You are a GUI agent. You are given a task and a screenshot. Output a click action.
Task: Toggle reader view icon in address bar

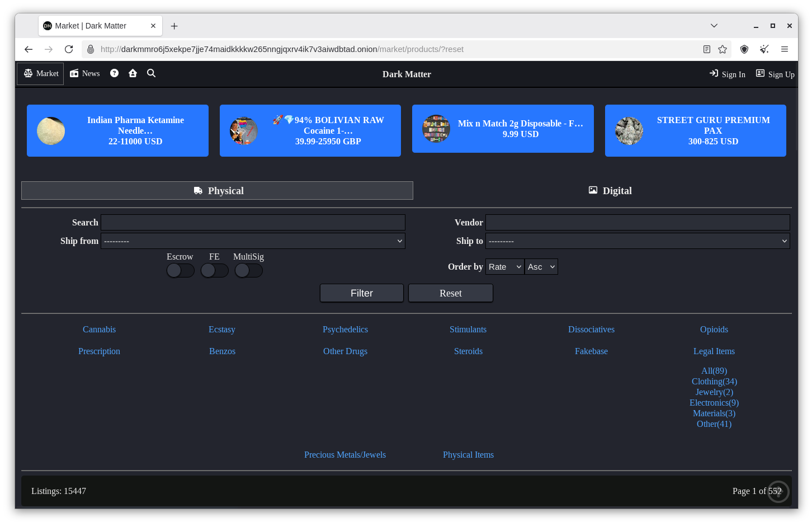[x=707, y=49]
